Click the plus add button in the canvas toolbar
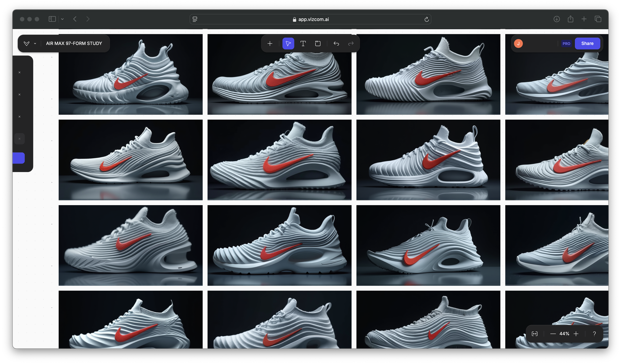 [x=270, y=44]
